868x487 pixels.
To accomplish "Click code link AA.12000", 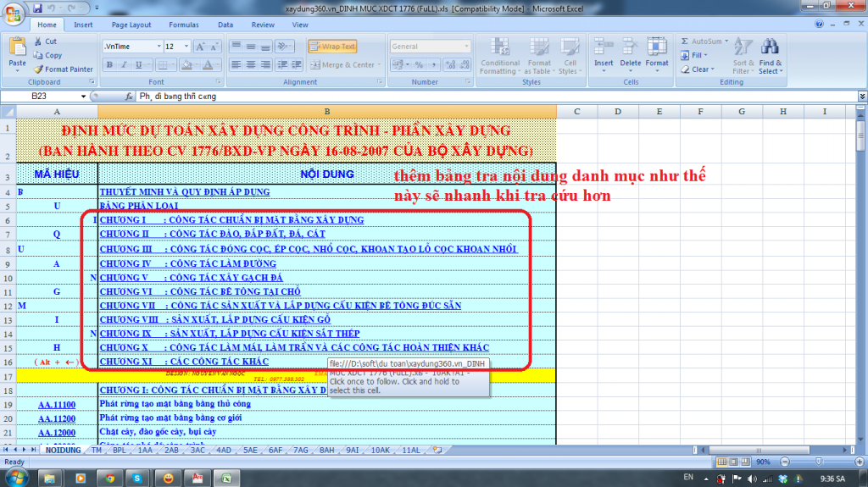I will coord(57,433).
